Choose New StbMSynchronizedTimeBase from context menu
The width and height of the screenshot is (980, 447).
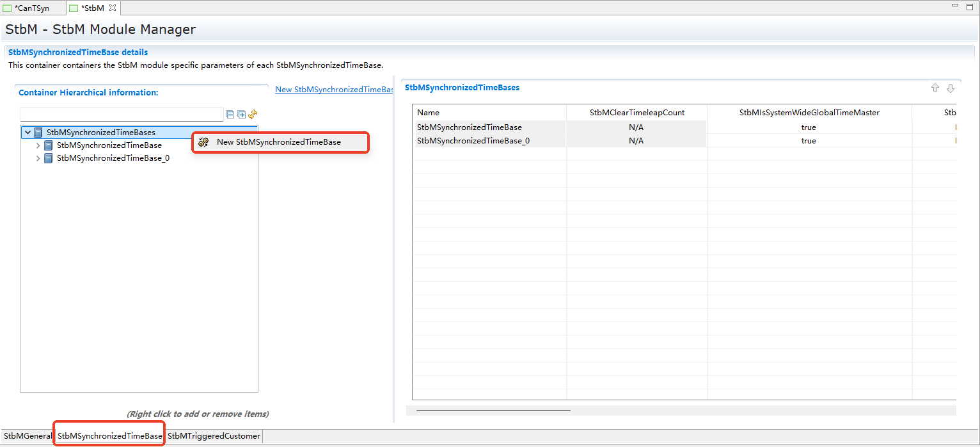tap(279, 142)
